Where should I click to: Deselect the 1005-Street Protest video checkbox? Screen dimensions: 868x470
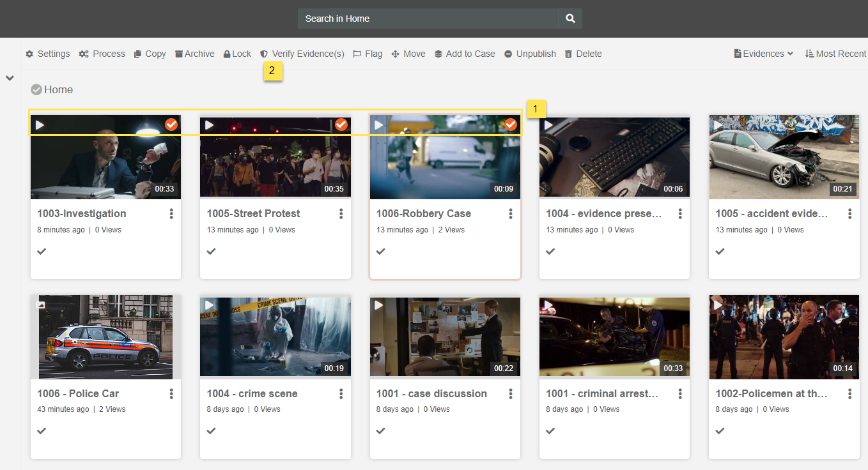tap(341, 125)
